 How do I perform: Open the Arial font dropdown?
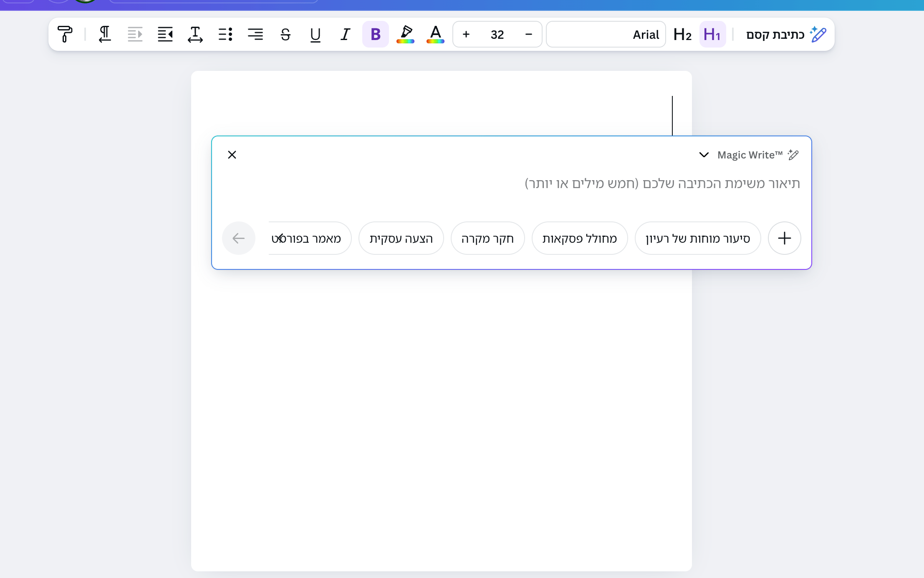[606, 34]
